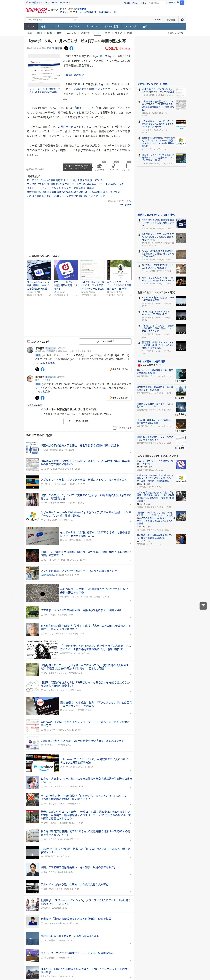Open LINE 11月から使えなくなる recommended thumbnail
This screenshot has width=210, height=980.
[93, 270]
